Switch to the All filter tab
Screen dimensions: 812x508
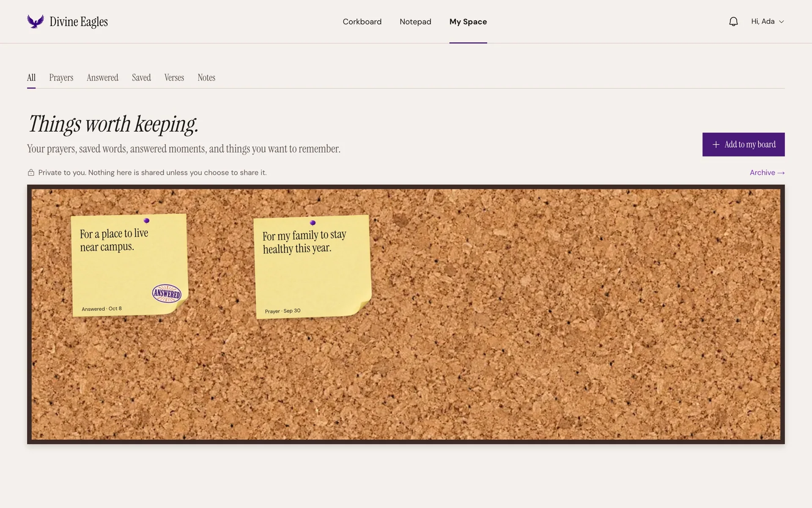tap(31, 78)
